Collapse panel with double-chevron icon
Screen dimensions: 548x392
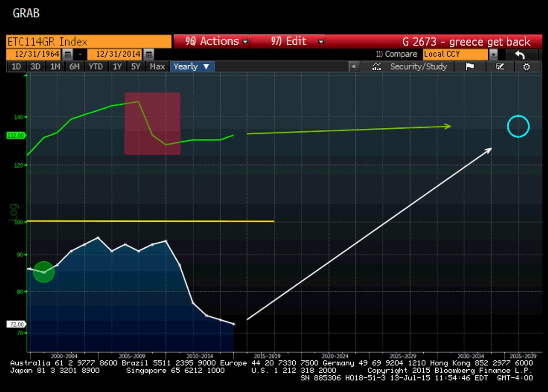tap(354, 67)
